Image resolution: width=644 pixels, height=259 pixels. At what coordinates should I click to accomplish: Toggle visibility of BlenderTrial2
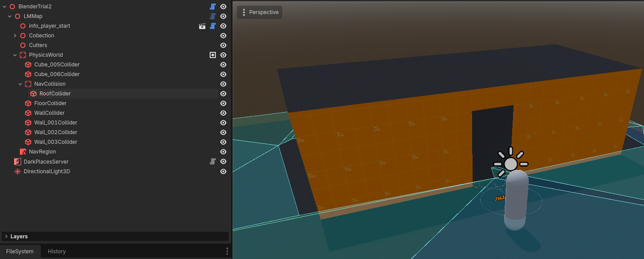[x=223, y=7]
